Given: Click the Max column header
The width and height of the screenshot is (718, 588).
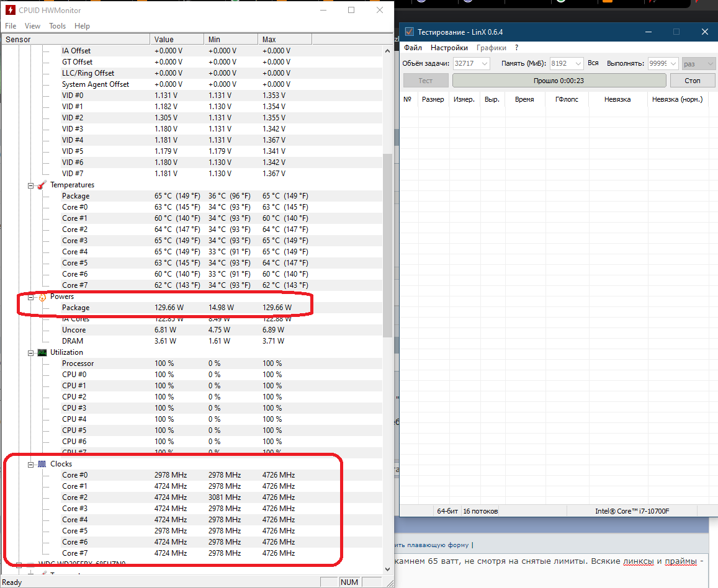Looking at the screenshot, I should coord(285,39).
